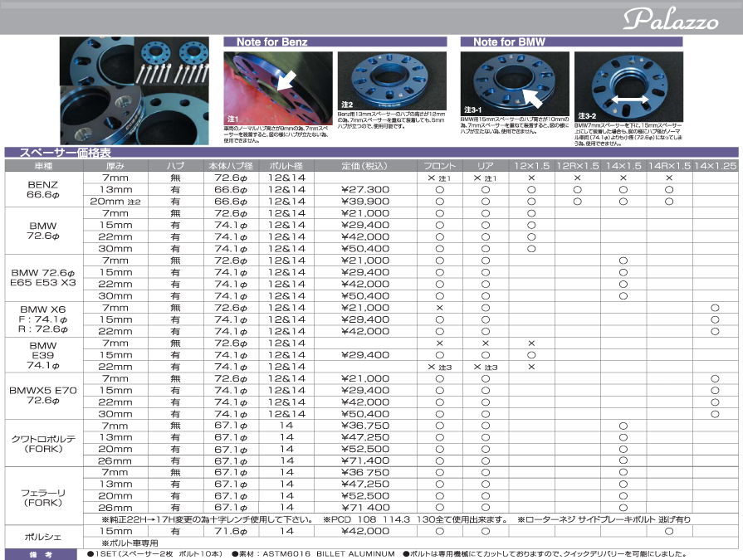The width and height of the screenshot is (743, 560).
Task: Click the 注3-2 photo with double arrow
Action: 628,86
